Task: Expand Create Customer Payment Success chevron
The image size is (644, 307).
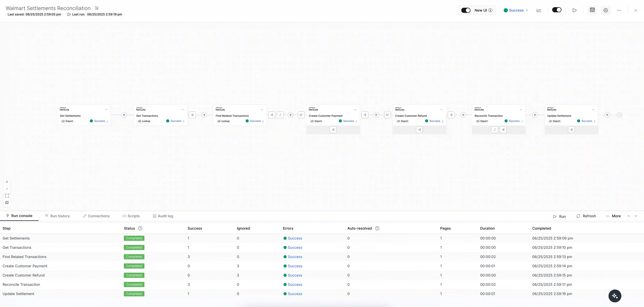Action: click(356, 121)
